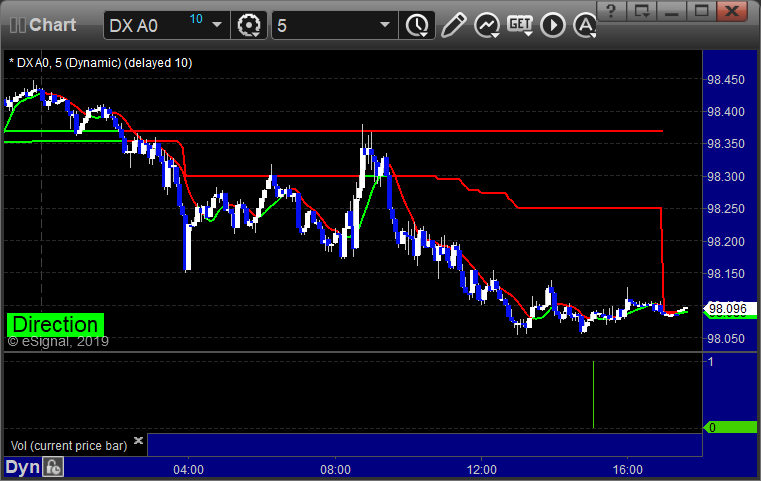Expand the DX A0 symbol dropdown

(217, 25)
